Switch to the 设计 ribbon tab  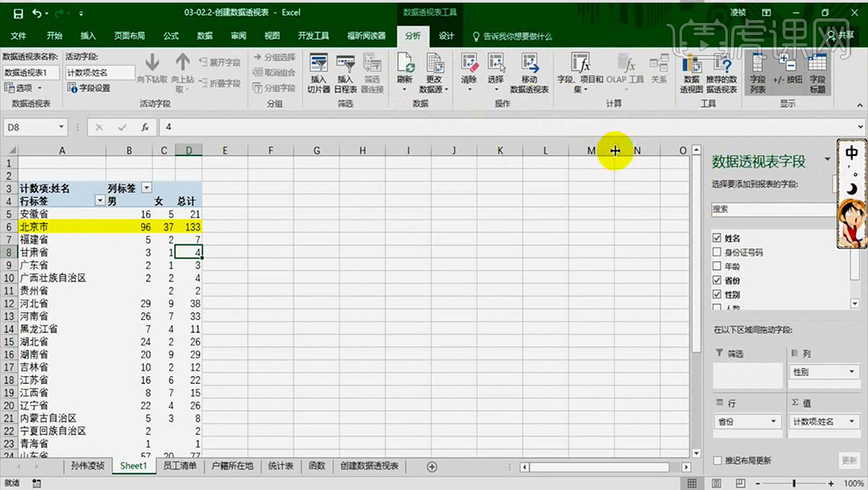pos(446,35)
